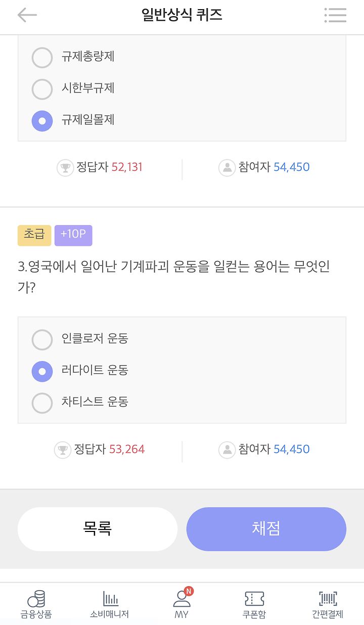The height and width of the screenshot is (625, 364).
Task: Open MY profile icon in bottom bar
Action: coord(182,599)
